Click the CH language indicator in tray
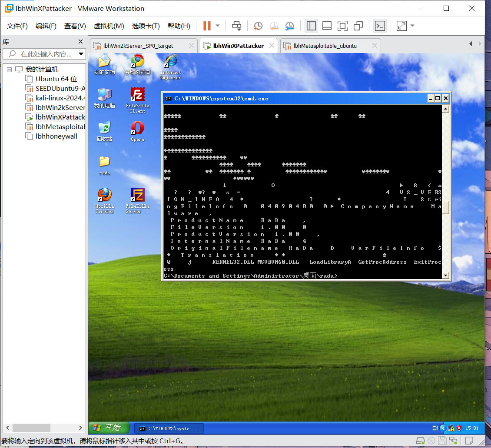 (435, 428)
